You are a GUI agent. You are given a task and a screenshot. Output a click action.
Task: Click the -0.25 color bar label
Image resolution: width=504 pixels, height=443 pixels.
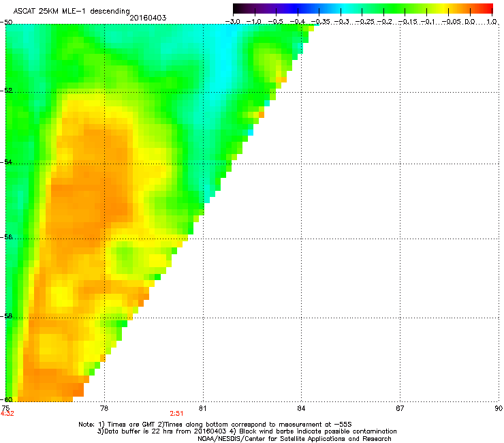pyautogui.click(x=364, y=22)
